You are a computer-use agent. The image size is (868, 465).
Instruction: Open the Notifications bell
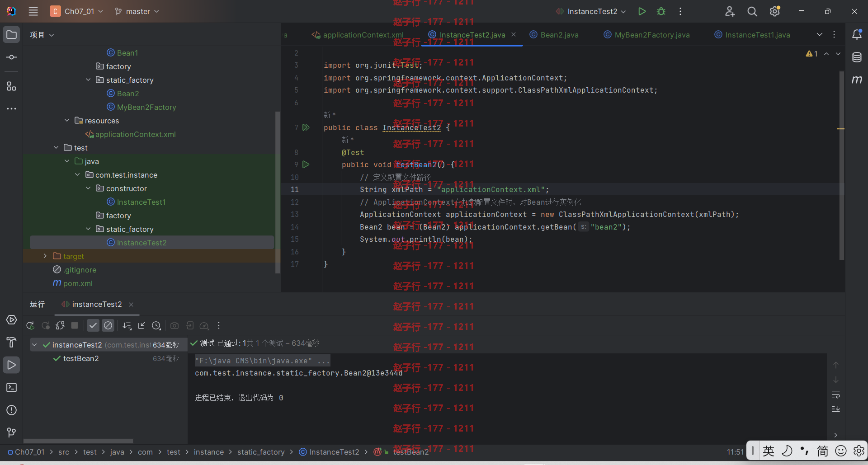[x=857, y=35]
